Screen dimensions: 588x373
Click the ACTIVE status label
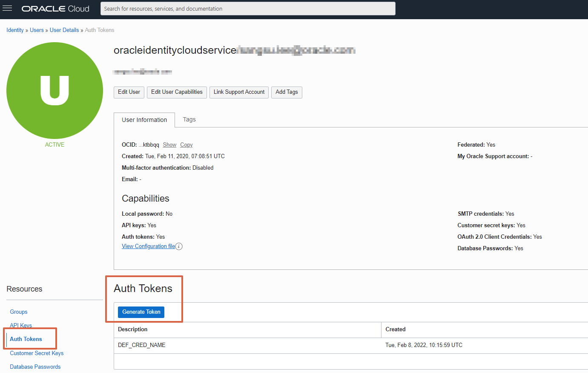(x=54, y=145)
